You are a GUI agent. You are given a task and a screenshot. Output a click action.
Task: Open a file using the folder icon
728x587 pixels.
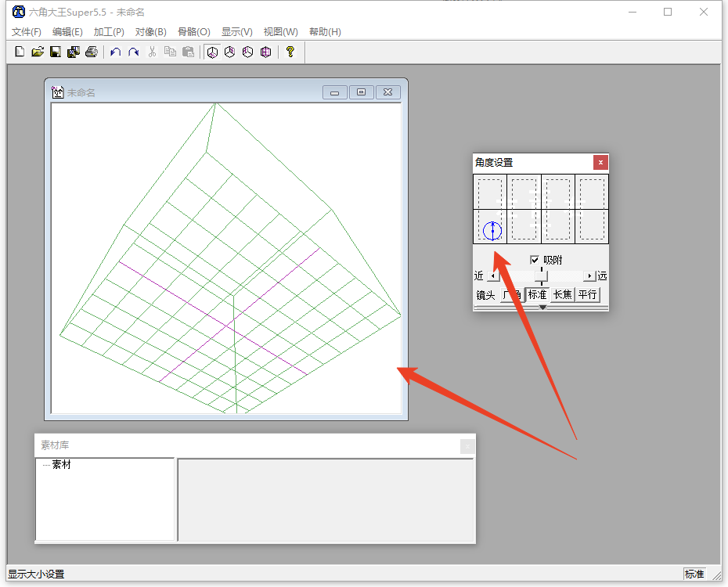pyautogui.click(x=37, y=52)
